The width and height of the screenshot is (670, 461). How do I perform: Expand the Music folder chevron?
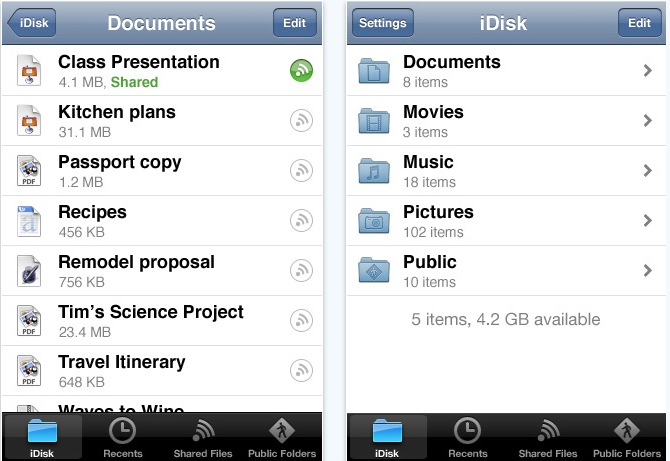pyautogui.click(x=648, y=171)
